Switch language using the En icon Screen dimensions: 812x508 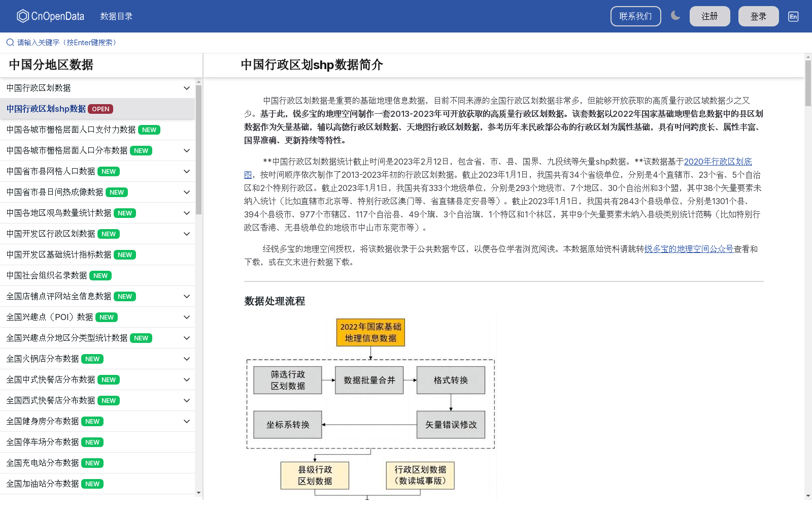click(793, 16)
